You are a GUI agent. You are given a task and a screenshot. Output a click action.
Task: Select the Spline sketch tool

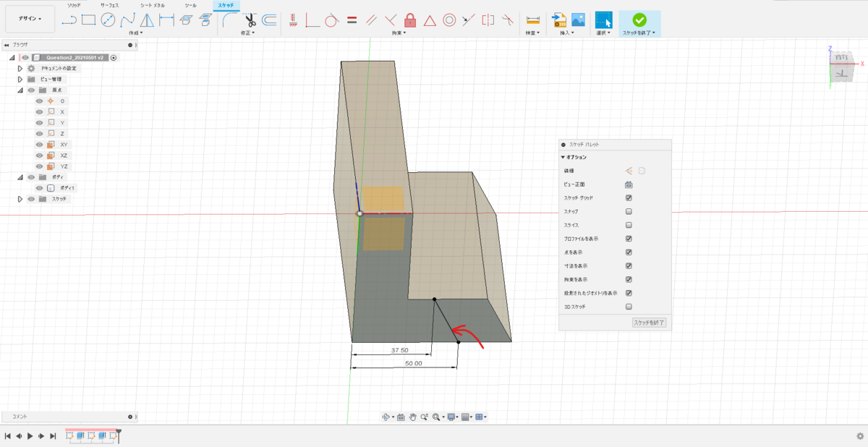click(x=128, y=20)
